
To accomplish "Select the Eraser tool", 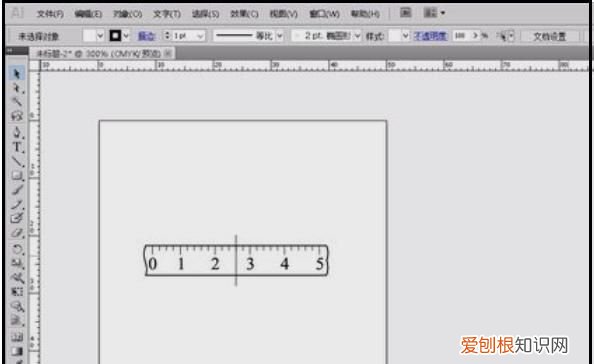I will click(x=17, y=233).
